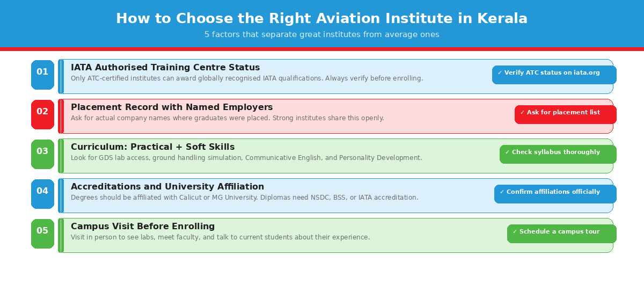Click the main title about Aviation Institute in Kerala
Screen dimensions: 644x306
coord(321,19)
